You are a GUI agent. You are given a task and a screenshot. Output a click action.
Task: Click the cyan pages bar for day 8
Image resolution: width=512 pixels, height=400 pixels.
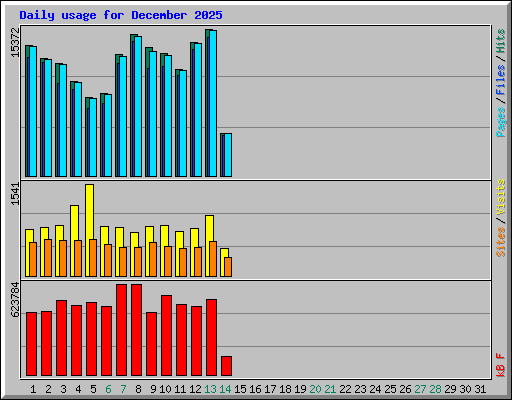click(x=138, y=106)
